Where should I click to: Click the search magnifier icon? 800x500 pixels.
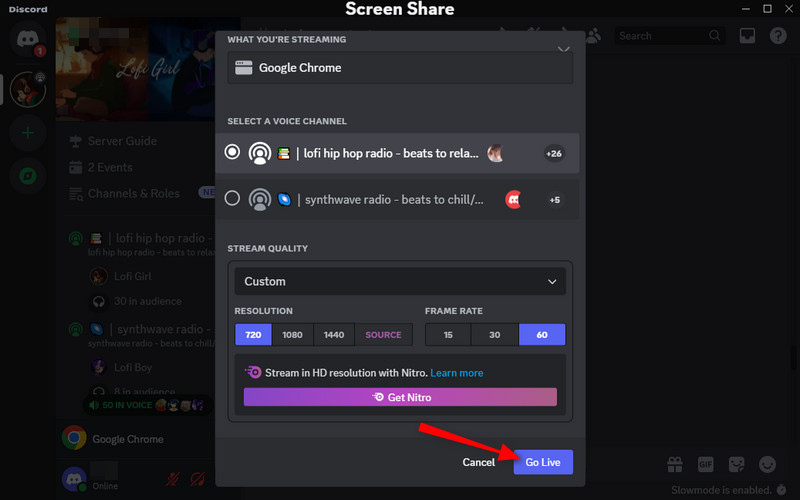coord(714,36)
